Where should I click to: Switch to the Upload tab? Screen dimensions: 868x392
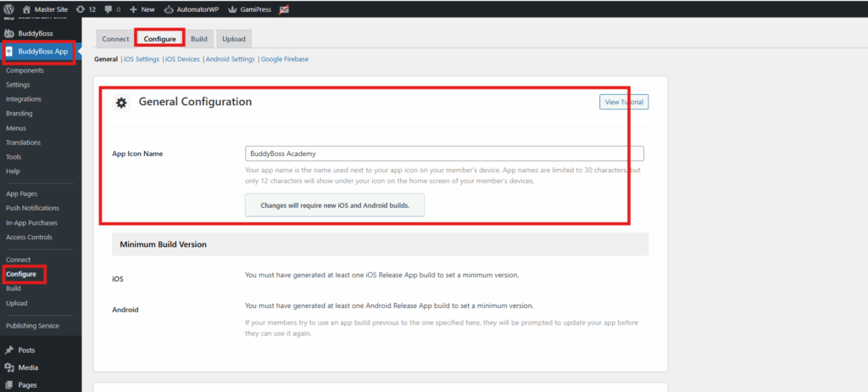(x=232, y=39)
